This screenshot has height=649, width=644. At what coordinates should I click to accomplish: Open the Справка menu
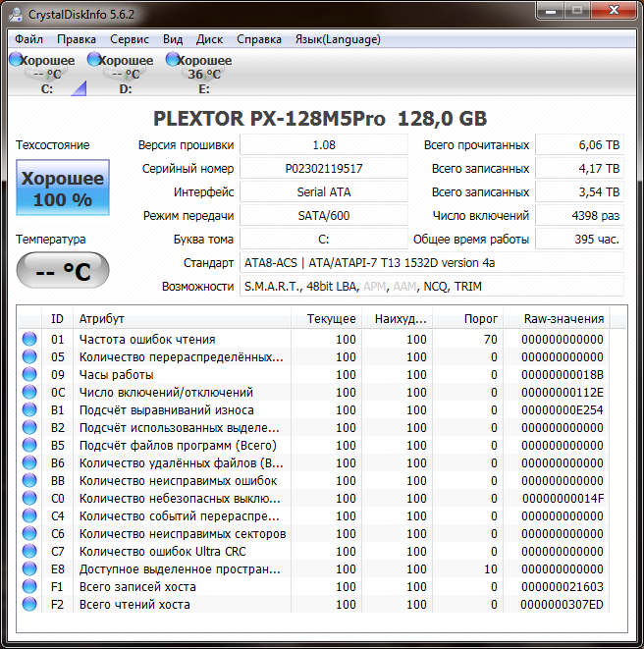(259, 39)
